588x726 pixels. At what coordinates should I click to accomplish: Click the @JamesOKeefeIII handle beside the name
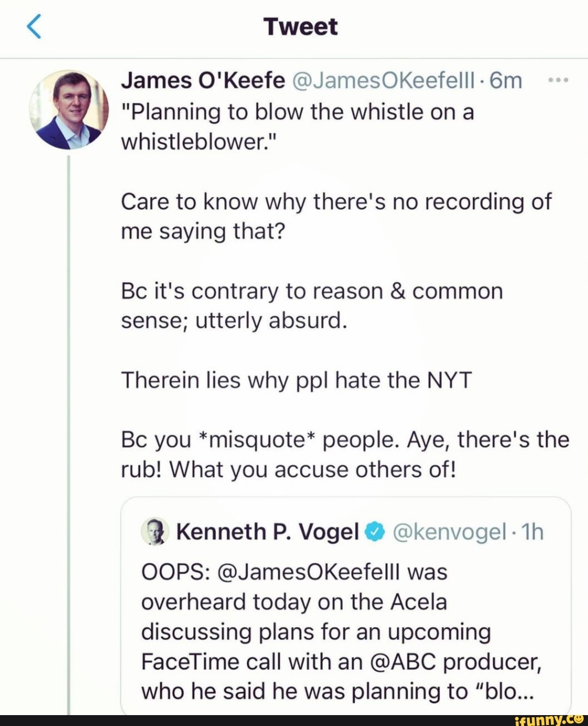point(384,81)
